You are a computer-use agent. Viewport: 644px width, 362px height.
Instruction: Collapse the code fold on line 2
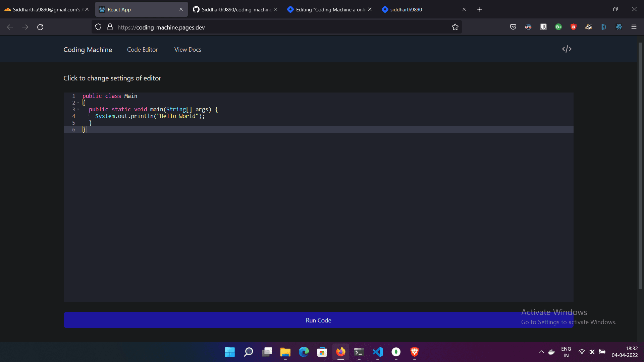point(78,103)
